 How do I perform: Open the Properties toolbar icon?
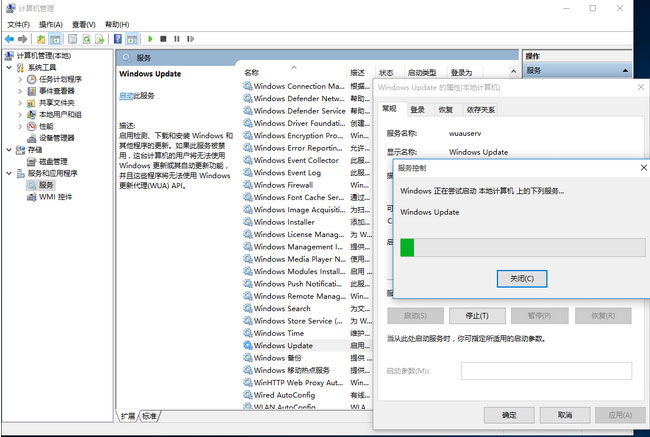click(x=73, y=39)
